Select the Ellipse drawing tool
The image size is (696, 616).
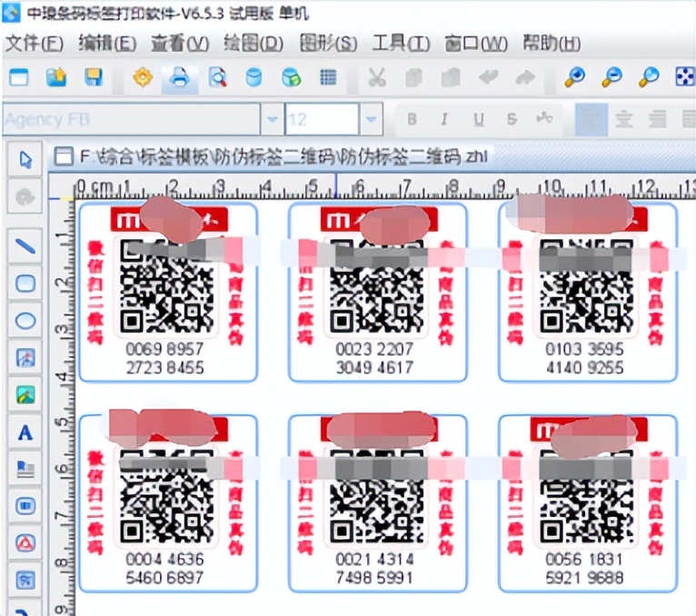coord(25,321)
